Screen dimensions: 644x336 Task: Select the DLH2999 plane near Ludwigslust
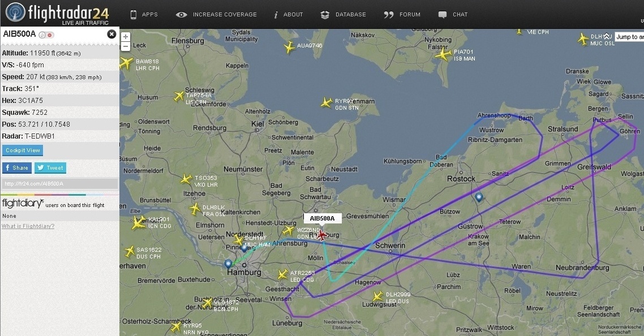pos(378,296)
